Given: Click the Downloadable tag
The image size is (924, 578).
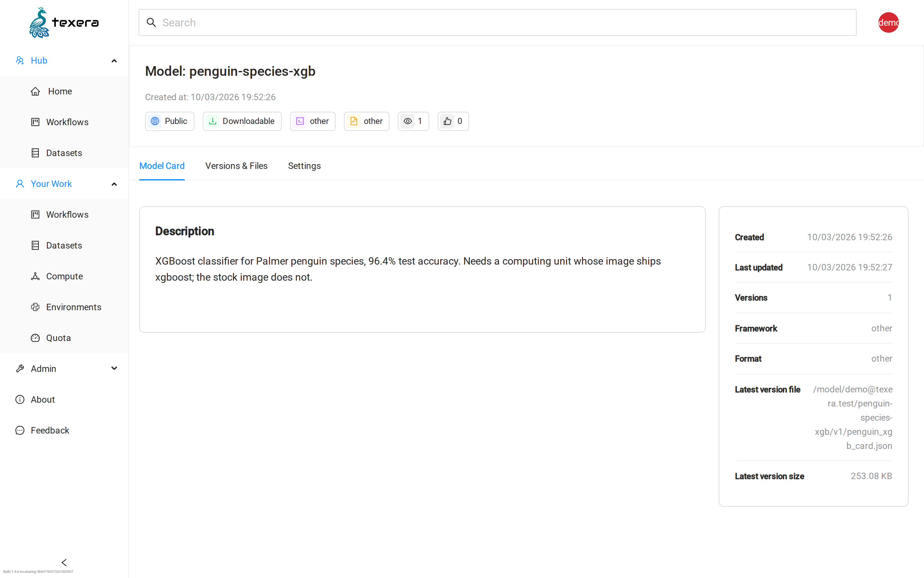Looking at the screenshot, I should 242,121.
